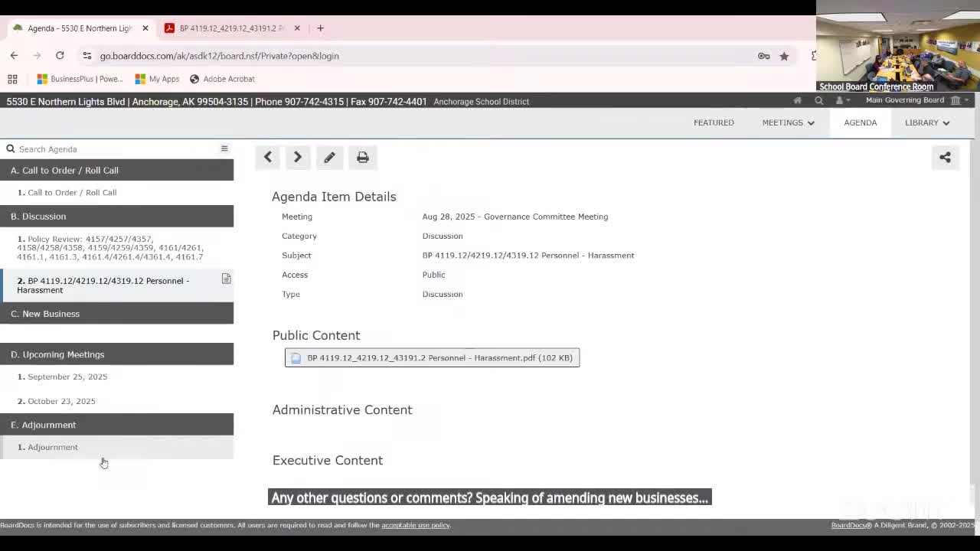Screen dimensions: 980x551
Task: Open the FEATURED tab
Action: pos(714,122)
